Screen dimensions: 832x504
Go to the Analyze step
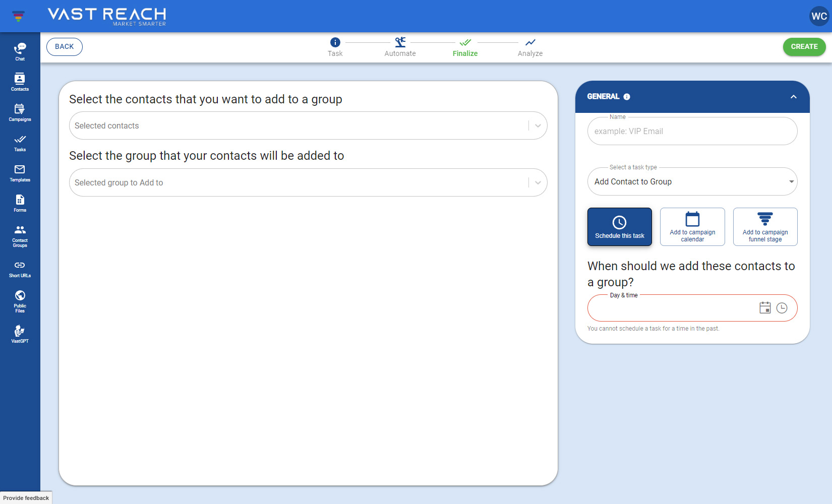tap(530, 47)
